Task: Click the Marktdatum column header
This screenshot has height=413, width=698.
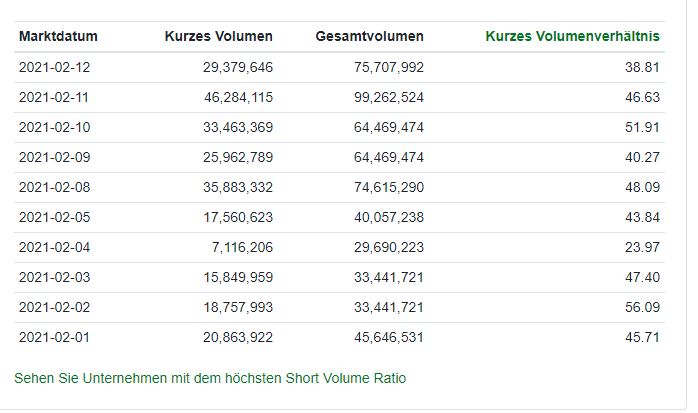Action: pos(58,37)
